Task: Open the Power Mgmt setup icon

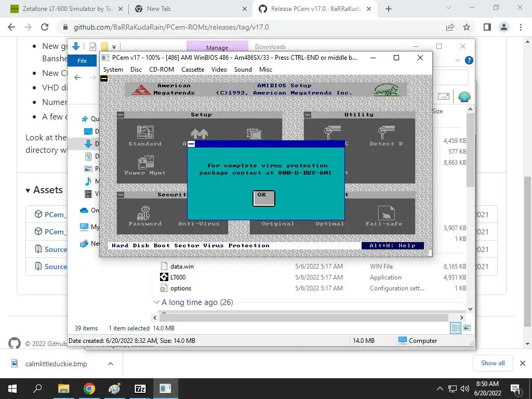Action: click(x=145, y=165)
